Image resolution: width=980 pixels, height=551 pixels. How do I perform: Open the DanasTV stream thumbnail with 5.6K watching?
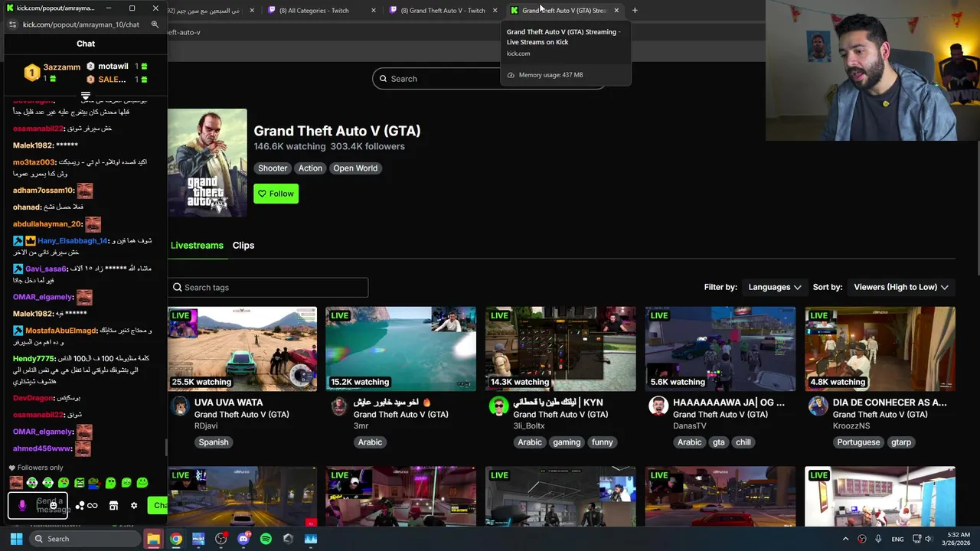(x=720, y=349)
